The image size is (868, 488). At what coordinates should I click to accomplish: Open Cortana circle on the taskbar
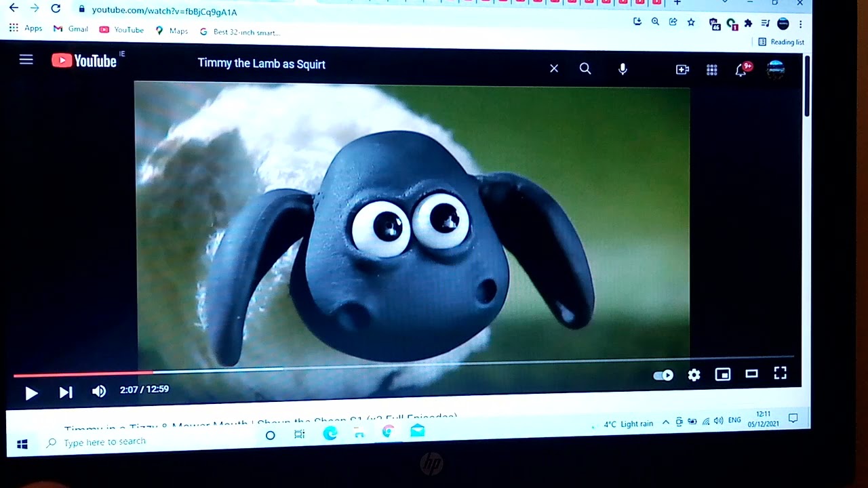click(x=270, y=435)
